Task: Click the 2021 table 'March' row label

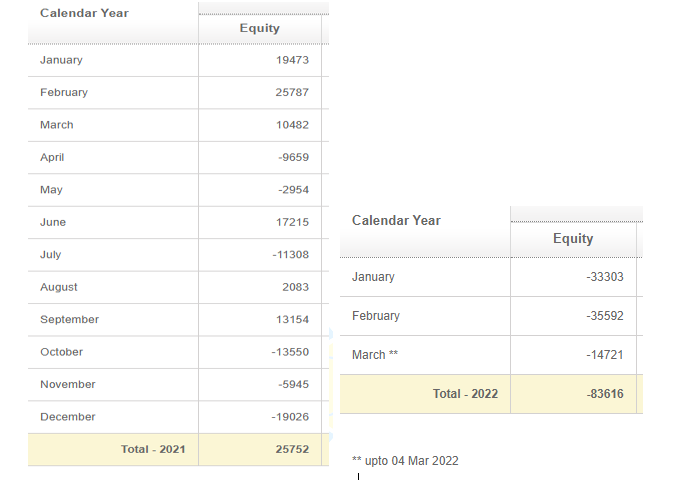Action: tap(57, 125)
